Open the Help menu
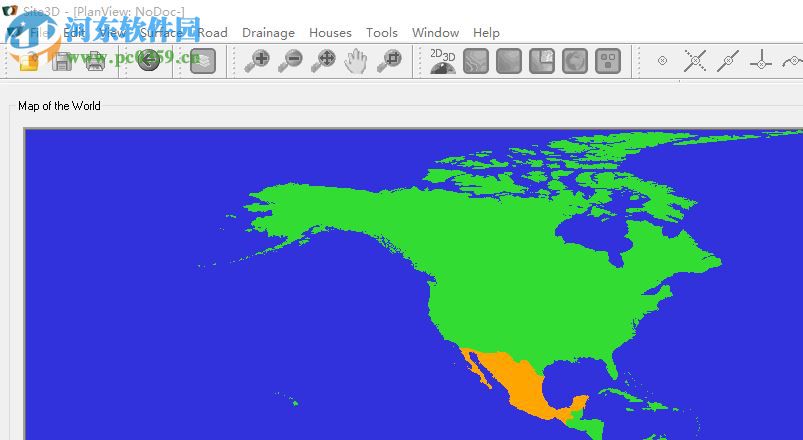This screenshot has width=803, height=440. point(486,33)
